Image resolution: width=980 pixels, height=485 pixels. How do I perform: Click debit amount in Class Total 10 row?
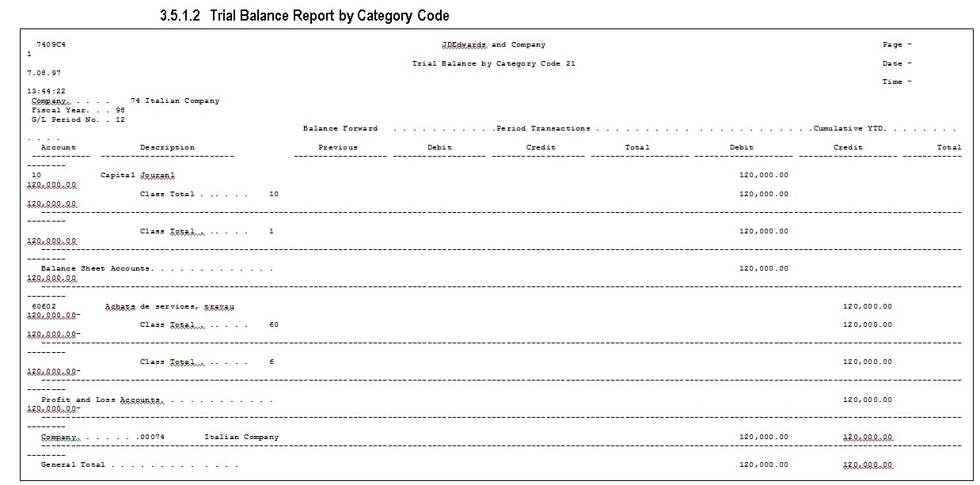point(763,194)
